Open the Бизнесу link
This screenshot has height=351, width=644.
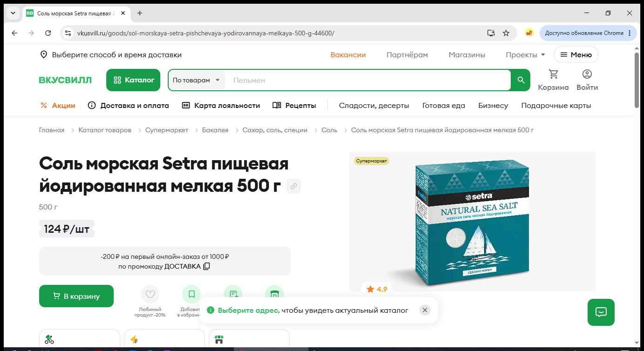[493, 106]
